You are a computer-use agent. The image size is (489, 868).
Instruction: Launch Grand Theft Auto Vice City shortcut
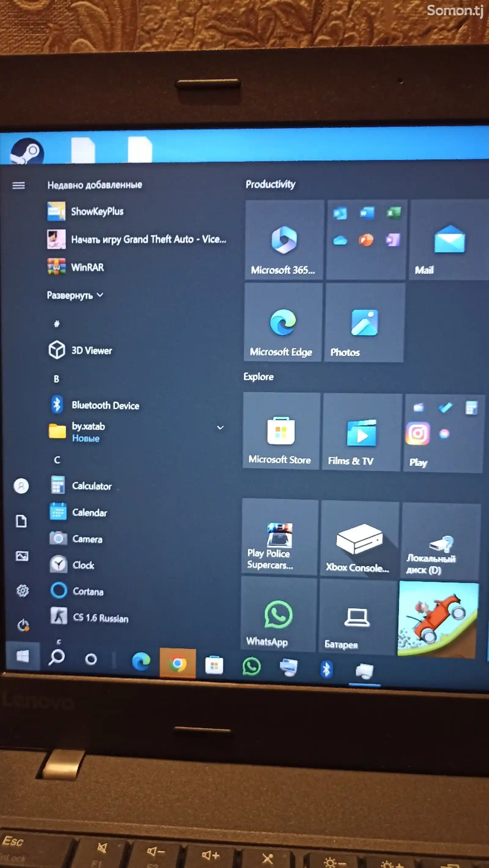click(137, 239)
